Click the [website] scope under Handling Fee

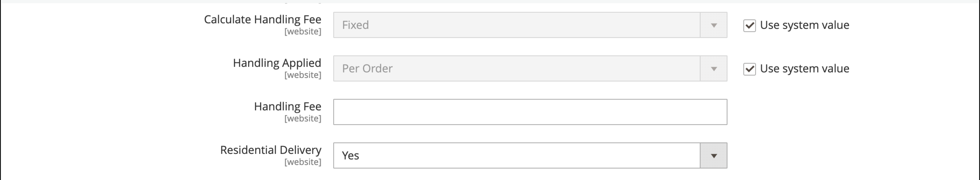tap(303, 118)
